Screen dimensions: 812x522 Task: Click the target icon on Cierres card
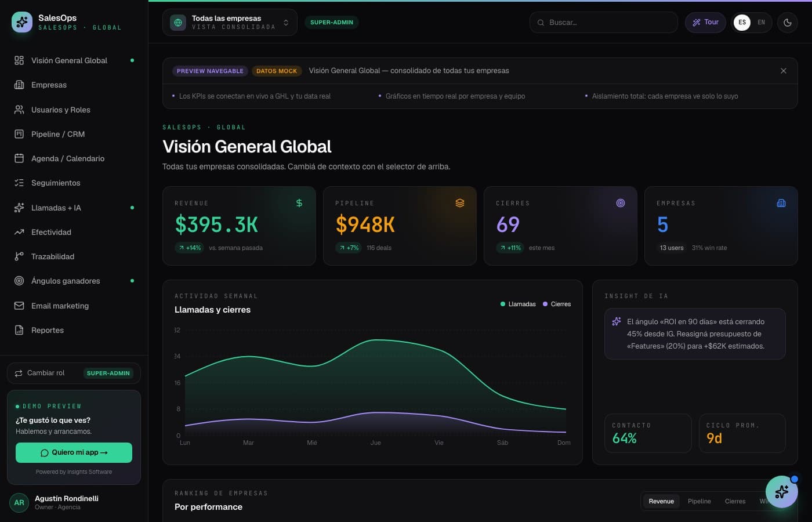click(x=621, y=203)
